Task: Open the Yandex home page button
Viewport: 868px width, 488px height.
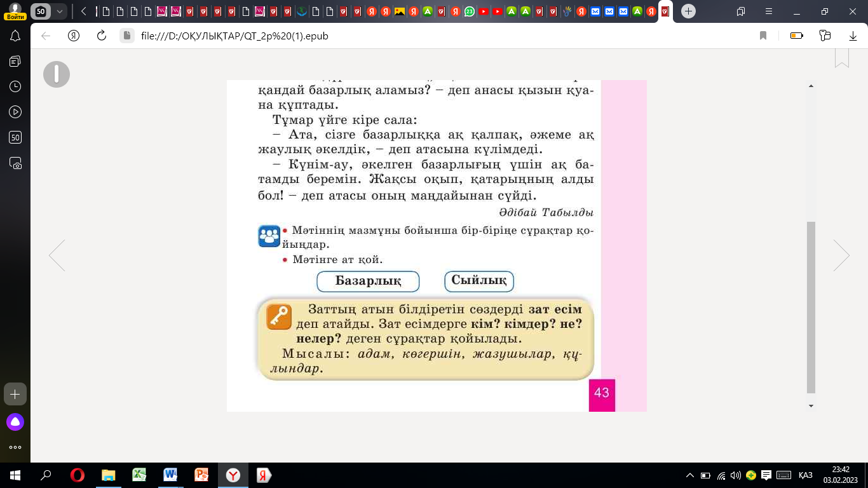Action: click(74, 36)
